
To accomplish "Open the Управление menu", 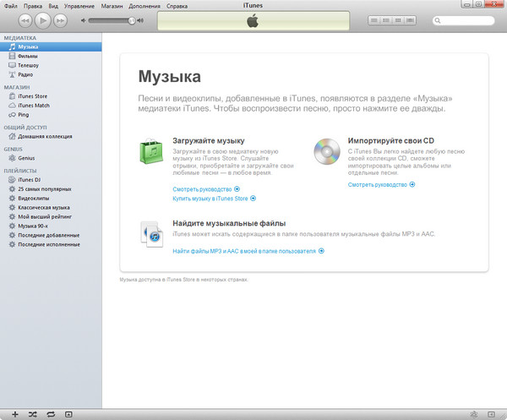I will (x=79, y=6).
